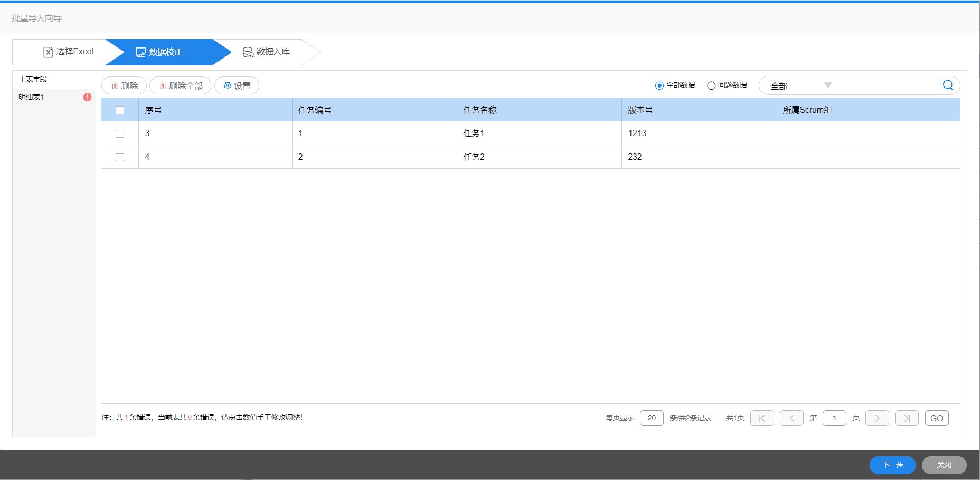This screenshot has width=980, height=480.
Task: Click the 任务名称 column header
Action: point(539,110)
